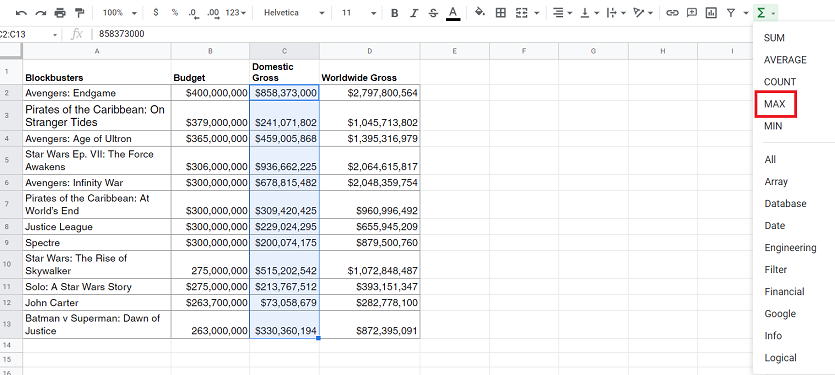Open the Google function category
The height and width of the screenshot is (375, 835).
tap(780, 314)
